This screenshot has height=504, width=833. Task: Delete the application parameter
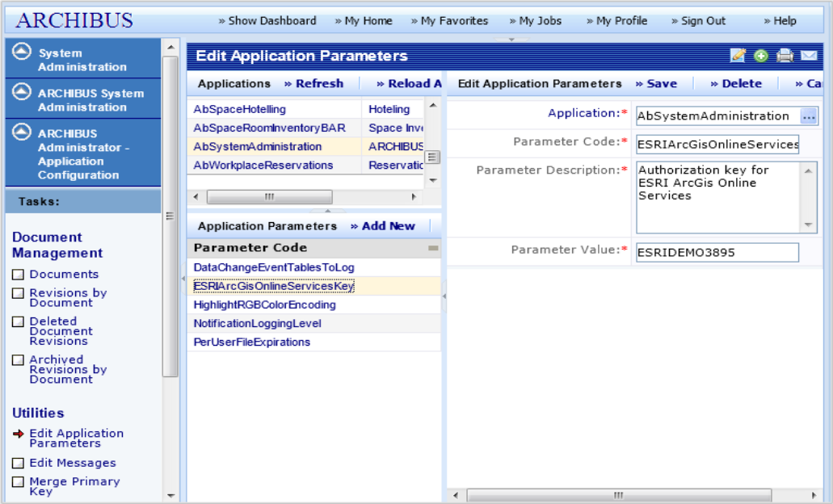tap(736, 83)
